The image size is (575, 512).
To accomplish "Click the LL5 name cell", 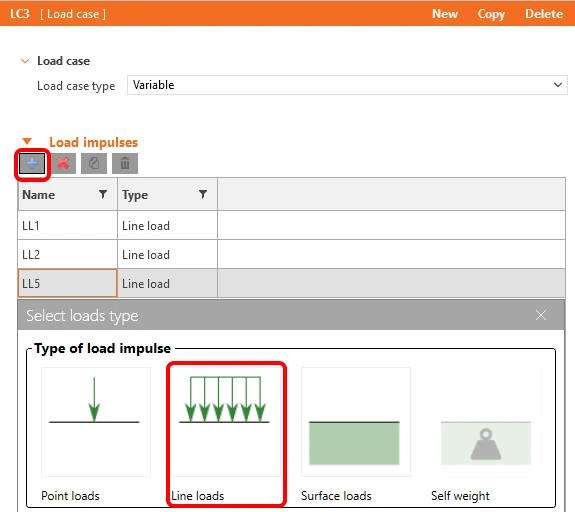I will [x=67, y=284].
